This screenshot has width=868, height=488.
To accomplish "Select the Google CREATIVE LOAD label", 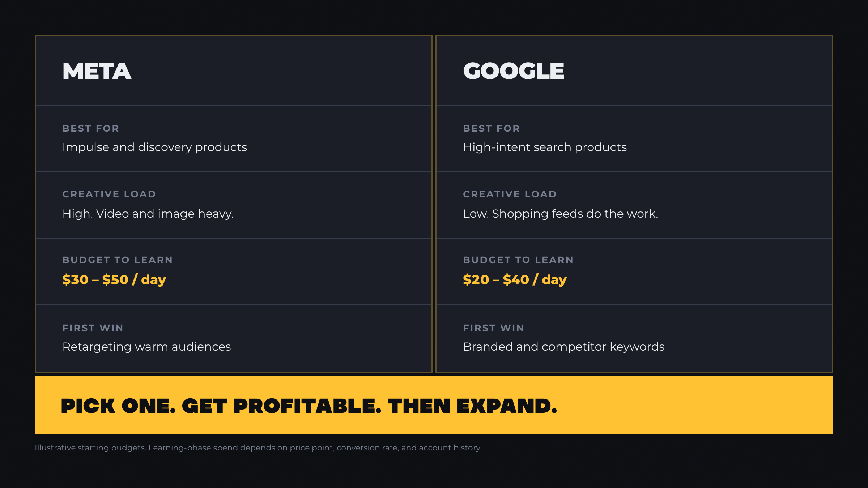I will (510, 194).
